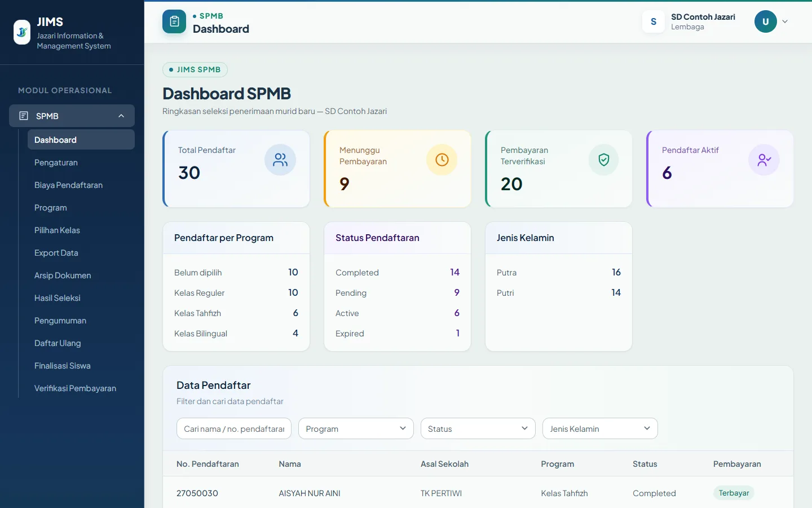812x508 pixels.
Task: Click the JIMS logo icon in sidebar
Action: coord(22,32)
